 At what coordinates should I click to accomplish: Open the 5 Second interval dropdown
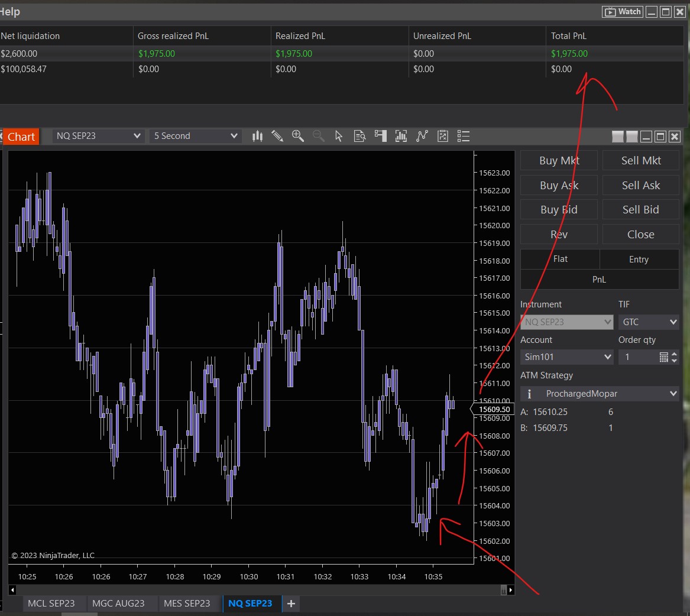[x=195, y=136]
